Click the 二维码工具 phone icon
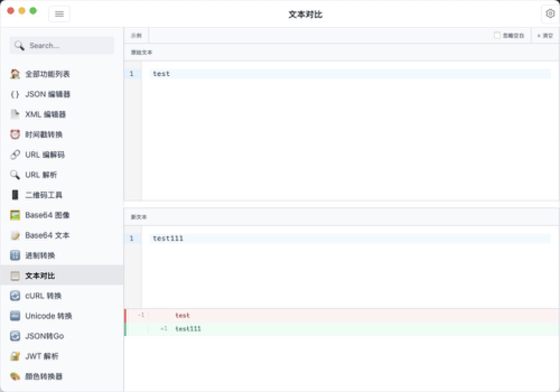 click(15, 195)
